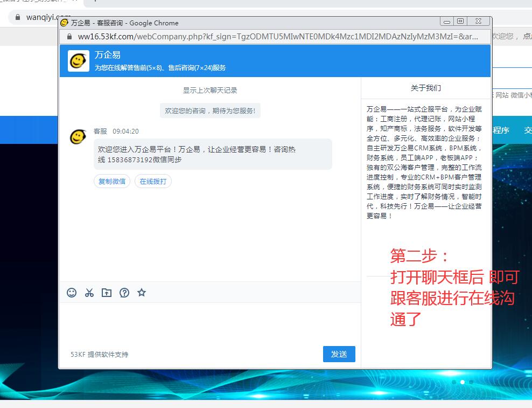Click the active white carousel dot on background page

tap(462, 382)
